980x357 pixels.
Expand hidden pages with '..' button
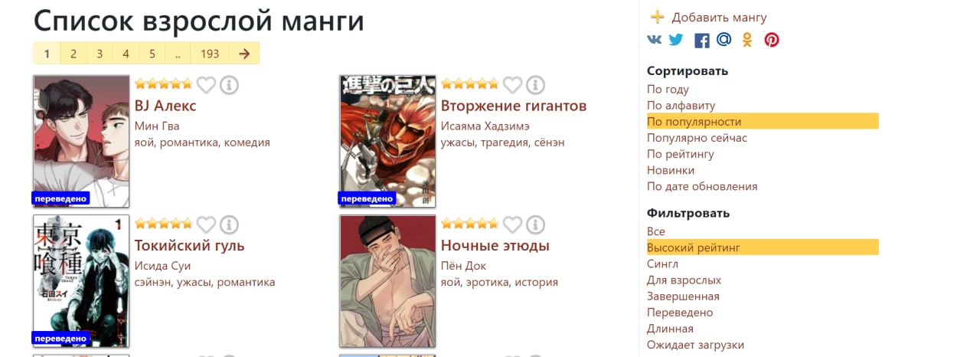pyautogui.click(x=178, y=54)
